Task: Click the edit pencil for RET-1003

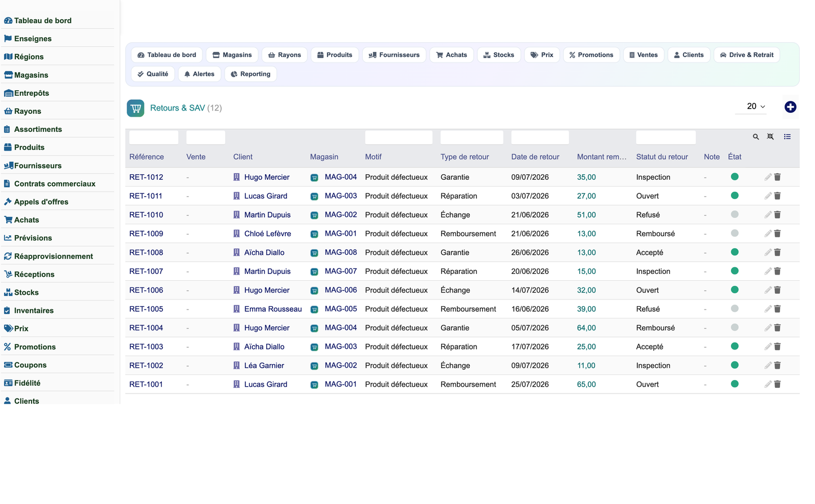Action: coord(768,347)
